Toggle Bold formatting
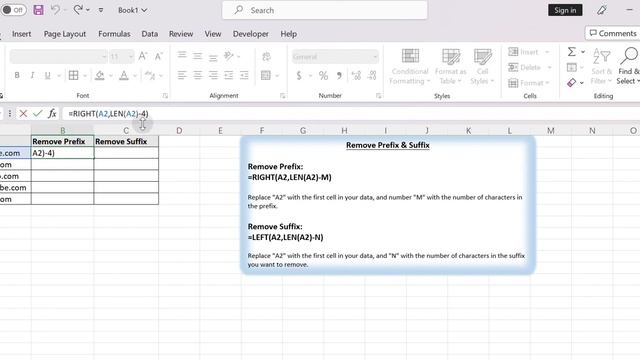 coord(17,75)
